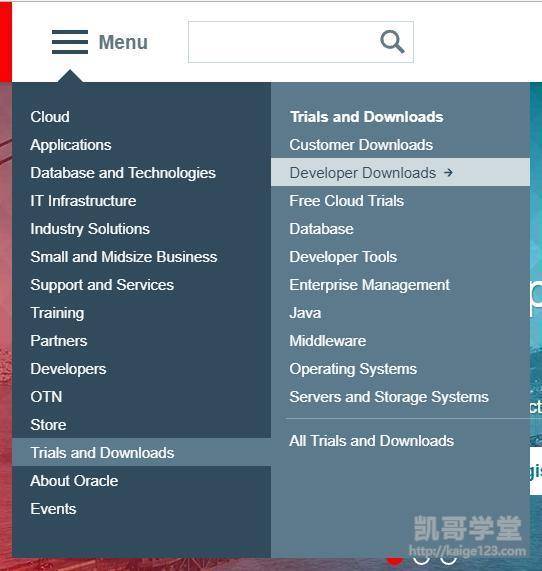542x571 pixels.
Task: Click the Menu text label
Action: point(123,42)
